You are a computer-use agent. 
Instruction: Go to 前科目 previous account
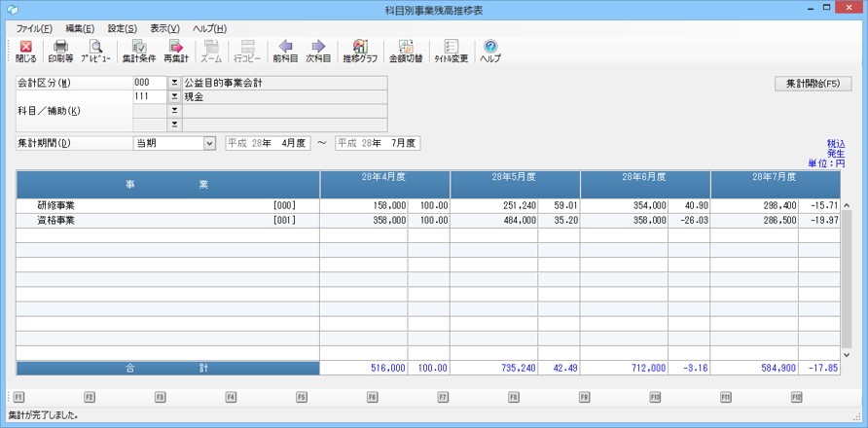(x=285, y=52)
